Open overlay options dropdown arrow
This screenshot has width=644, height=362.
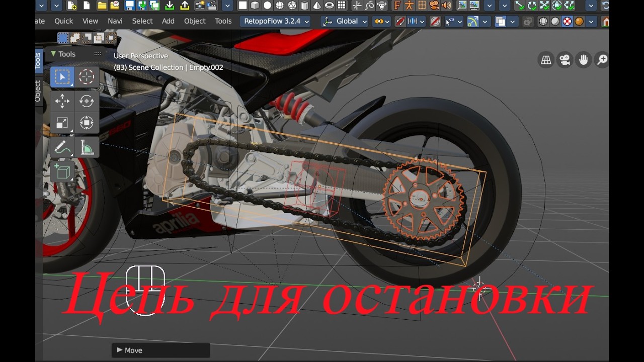click(x=513, y=22)
